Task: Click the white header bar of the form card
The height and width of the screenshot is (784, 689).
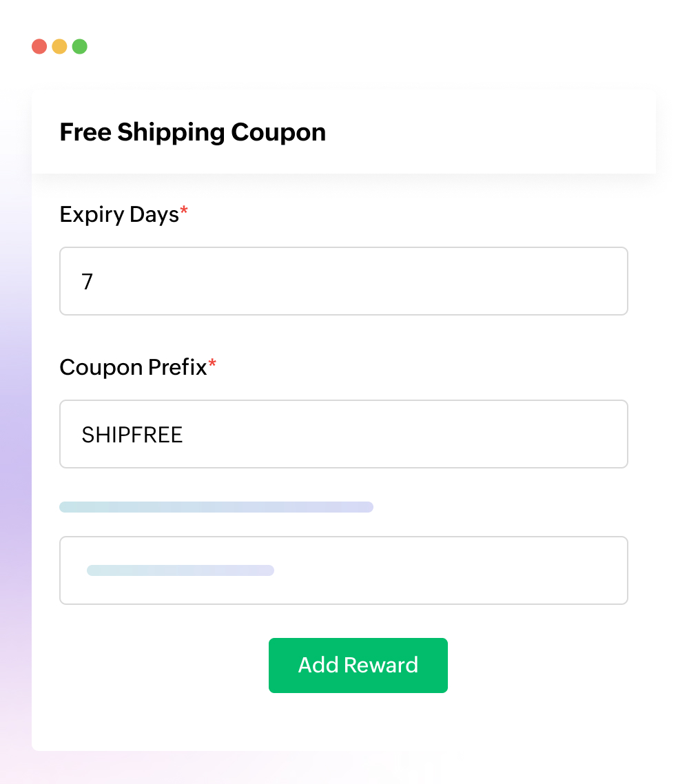Action: (x=482, y=132)
